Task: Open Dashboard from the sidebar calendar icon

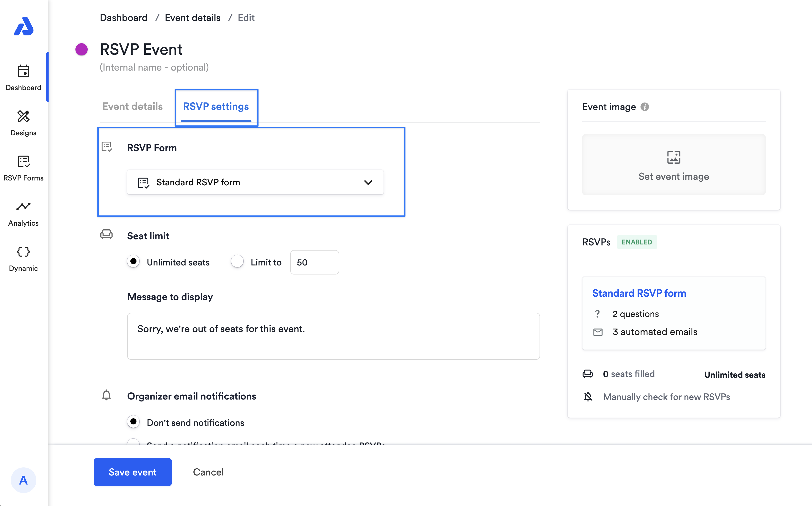Action: point(23,72)
